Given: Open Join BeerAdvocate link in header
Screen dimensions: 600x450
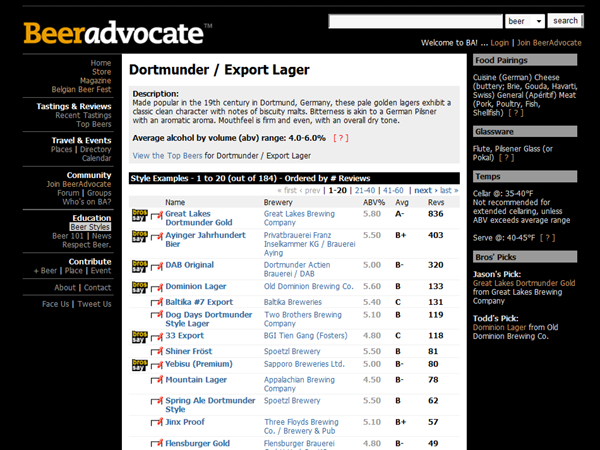Looking at the screenshot, I should (549, 43).
